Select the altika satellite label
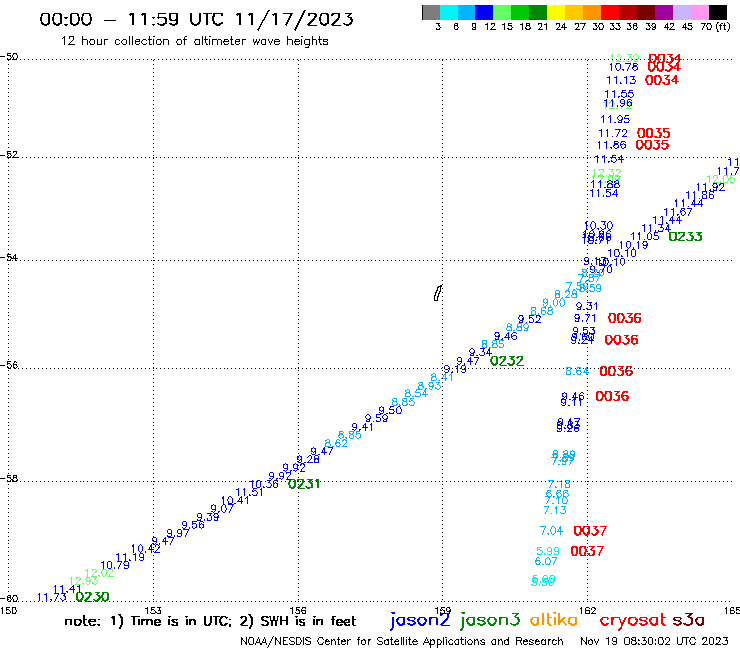This screenshot has height=650, width=740. tap(553, 620)
